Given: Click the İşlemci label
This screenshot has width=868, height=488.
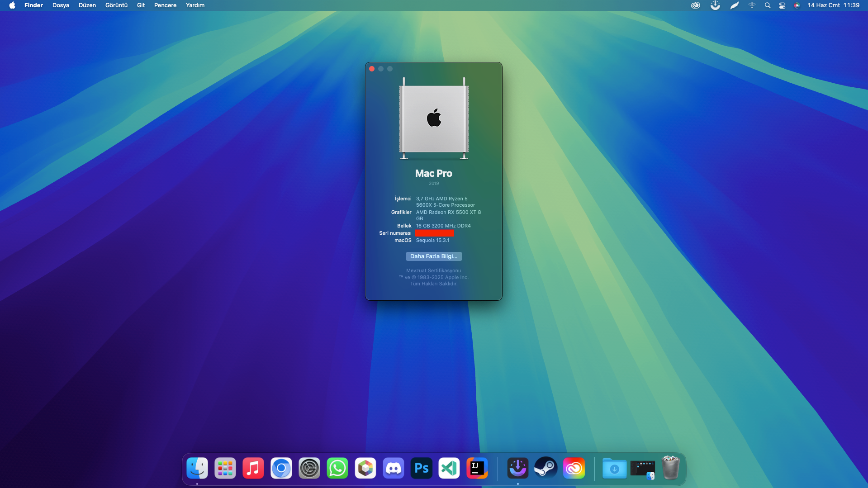Looking at the screenshot, I should point(403,199).
